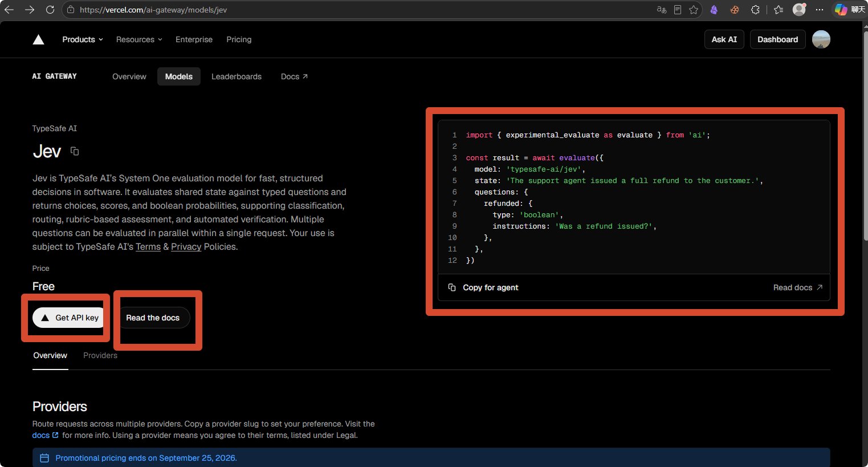Open the favorites list icon
This screenshot has width=868, height=467.
pyautogui.click(x=779, y=10)
